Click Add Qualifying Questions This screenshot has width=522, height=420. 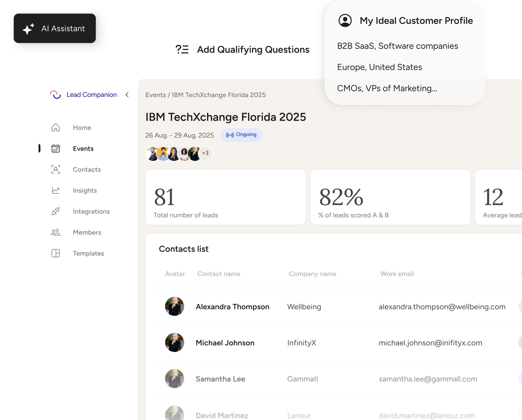click(x=253, y=50)
